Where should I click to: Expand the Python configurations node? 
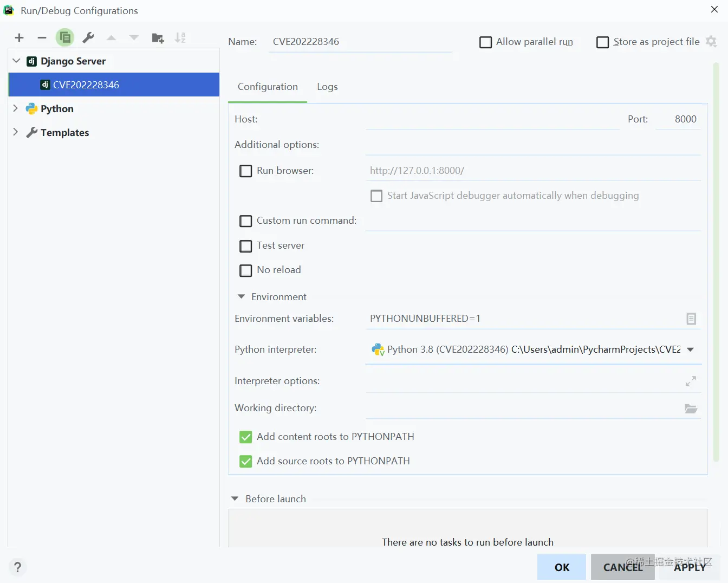coord(15,108)
